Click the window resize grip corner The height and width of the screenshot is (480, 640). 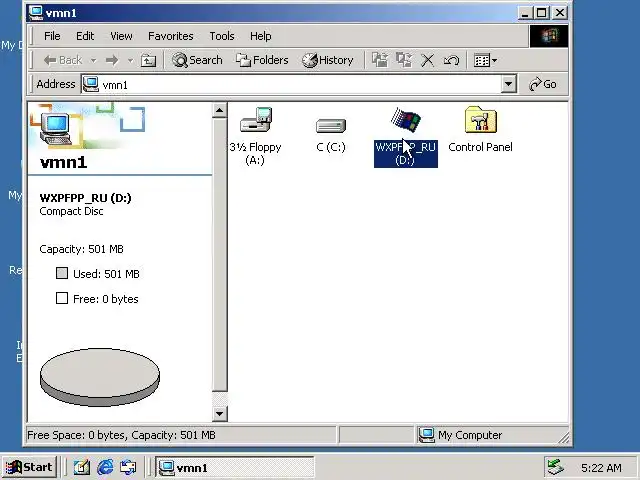[564, 438]
